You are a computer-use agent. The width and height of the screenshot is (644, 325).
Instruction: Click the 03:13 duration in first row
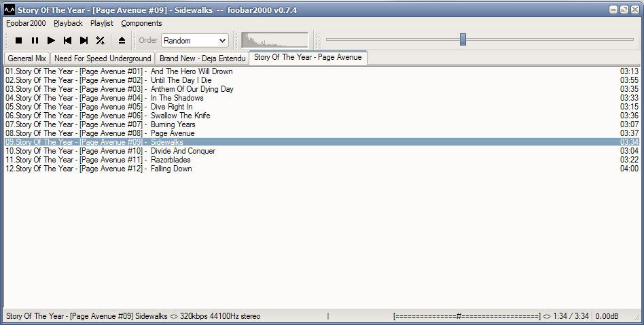pyautogui.click(x=629, y=71)
